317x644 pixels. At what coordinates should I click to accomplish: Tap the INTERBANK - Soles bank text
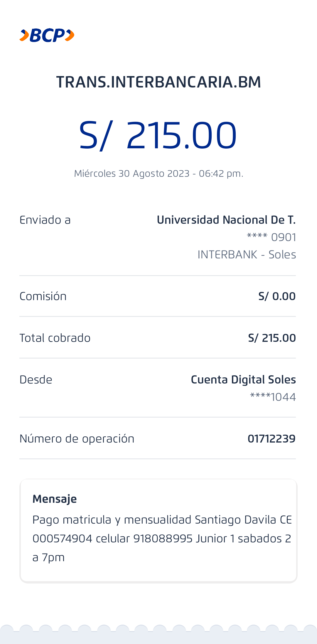pos(247,255)
